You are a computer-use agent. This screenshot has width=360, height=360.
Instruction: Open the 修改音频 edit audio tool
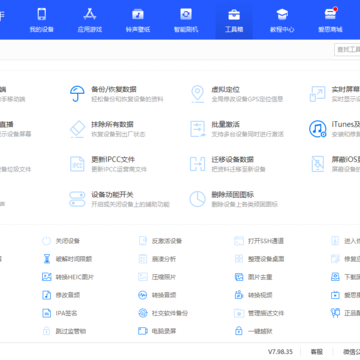[x=61, y=295]
